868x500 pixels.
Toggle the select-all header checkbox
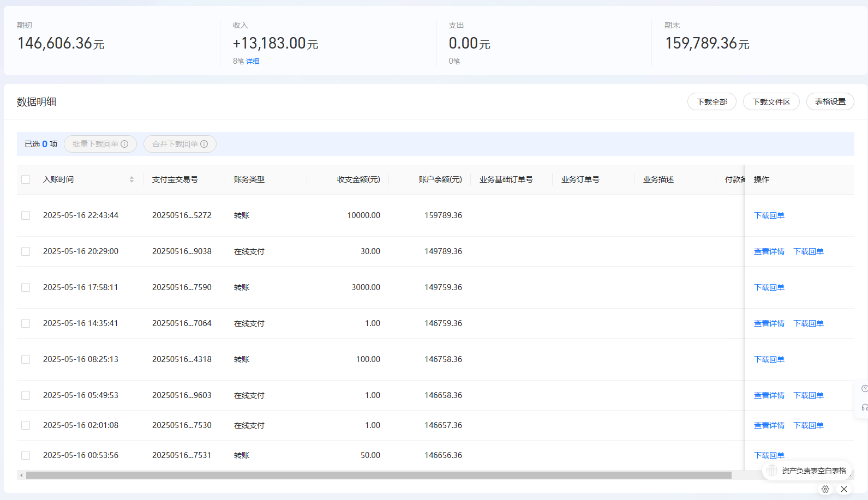26,179
